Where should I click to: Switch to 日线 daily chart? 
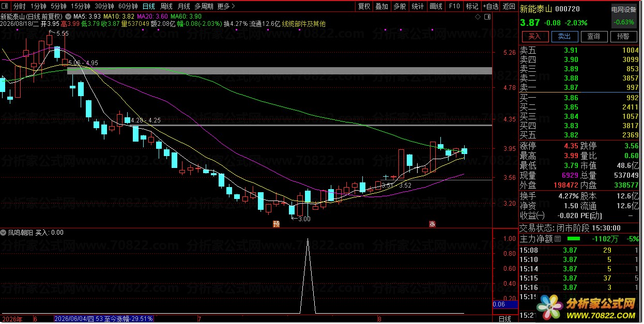pyautogui.click(x=148, y=6)
